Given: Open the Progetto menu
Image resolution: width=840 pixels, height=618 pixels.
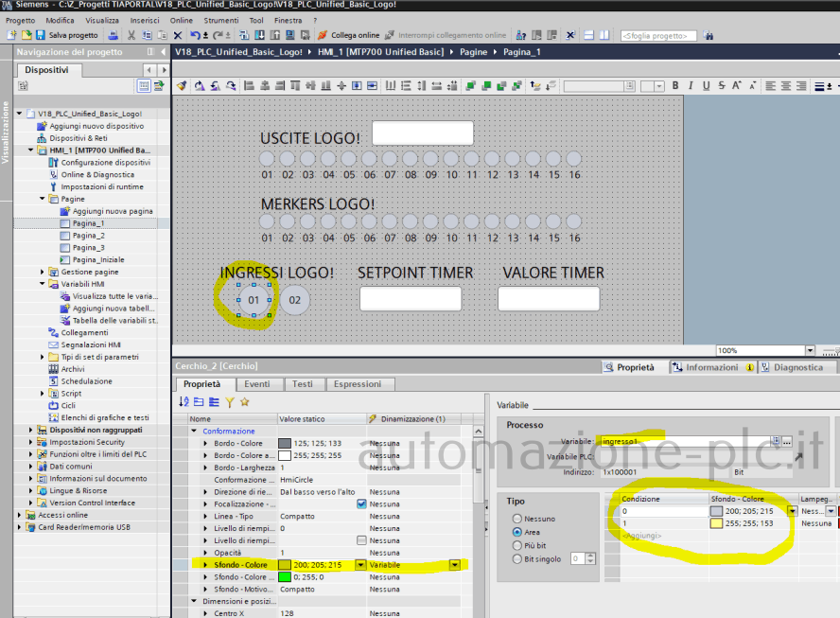Looking at the screenshot, I should (x=21, y=21).
